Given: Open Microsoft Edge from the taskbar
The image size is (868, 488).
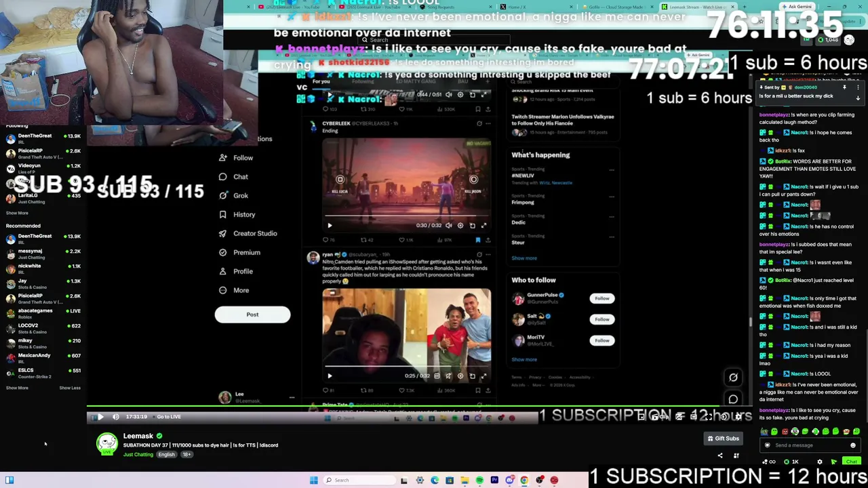Looking at the screenshot, I should (x=435, y=481).
